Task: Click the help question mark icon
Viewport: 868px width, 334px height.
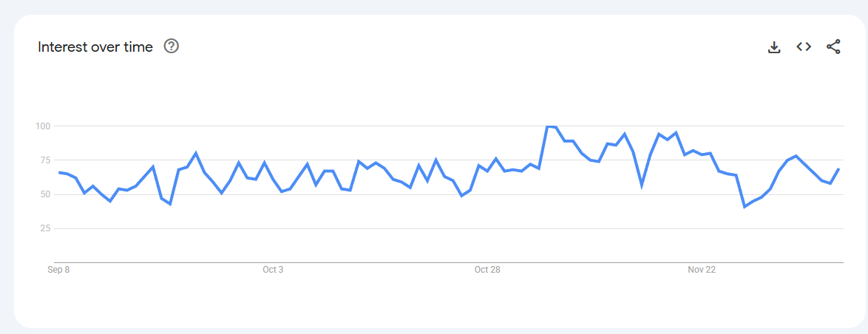Action: pyautogui.click(x=172, y=47)
